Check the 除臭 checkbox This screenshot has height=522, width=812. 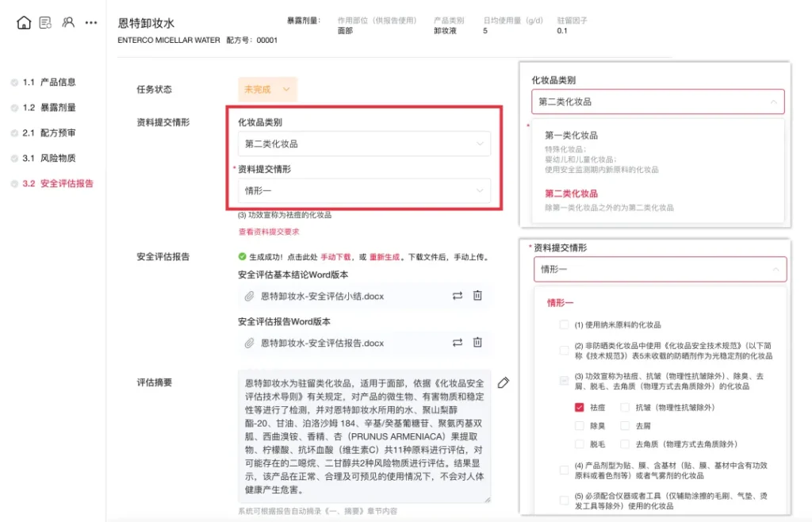tap(580, 425)
